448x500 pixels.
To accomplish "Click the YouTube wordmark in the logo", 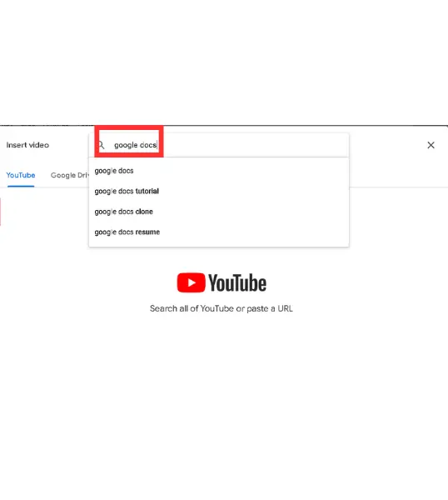I will 237,282.
